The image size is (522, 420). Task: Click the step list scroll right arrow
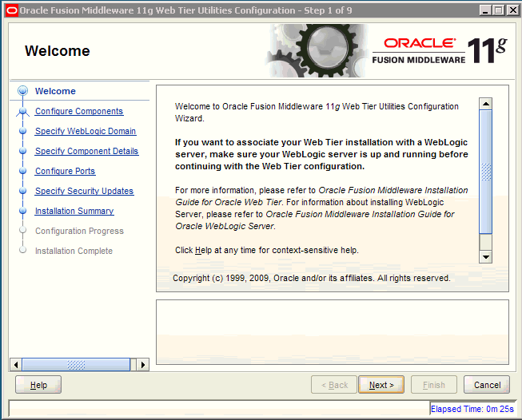click(x=143, y=365)
